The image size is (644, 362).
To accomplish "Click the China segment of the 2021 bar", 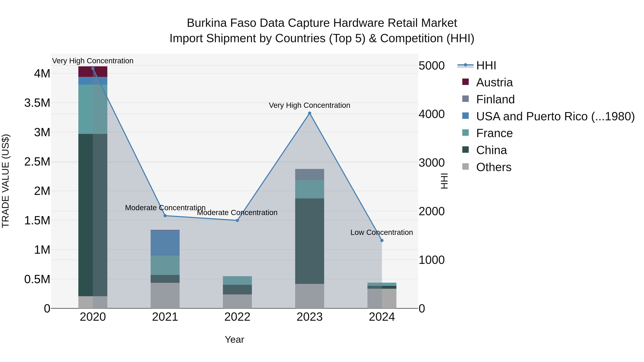I will (x=165, y=279).
